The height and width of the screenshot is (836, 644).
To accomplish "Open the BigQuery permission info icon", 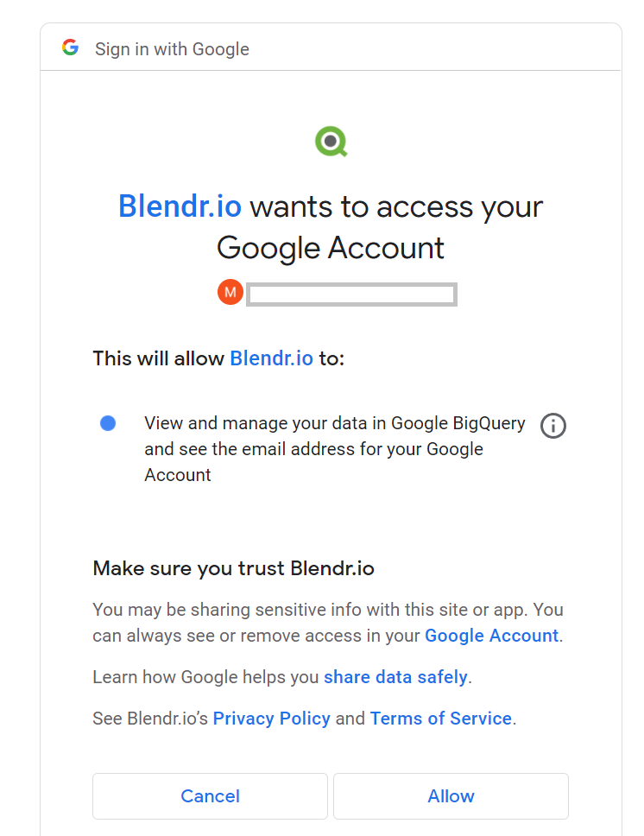I will (552, 426).
